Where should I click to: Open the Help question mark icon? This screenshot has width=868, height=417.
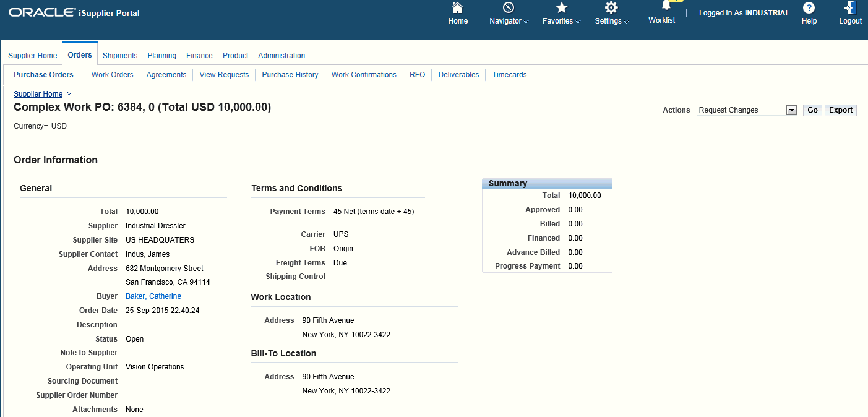[809, 7]
